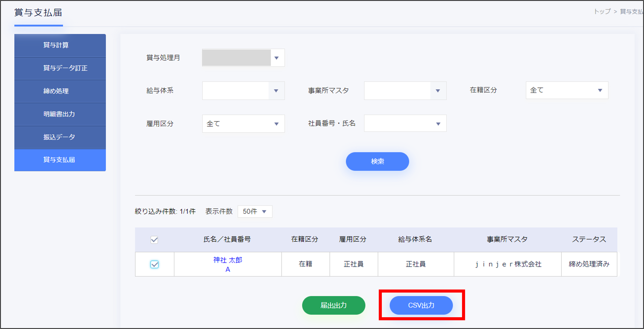Open the 事業所マスタ dropdown
Screen dimensions: 644x329
point(438,91)
